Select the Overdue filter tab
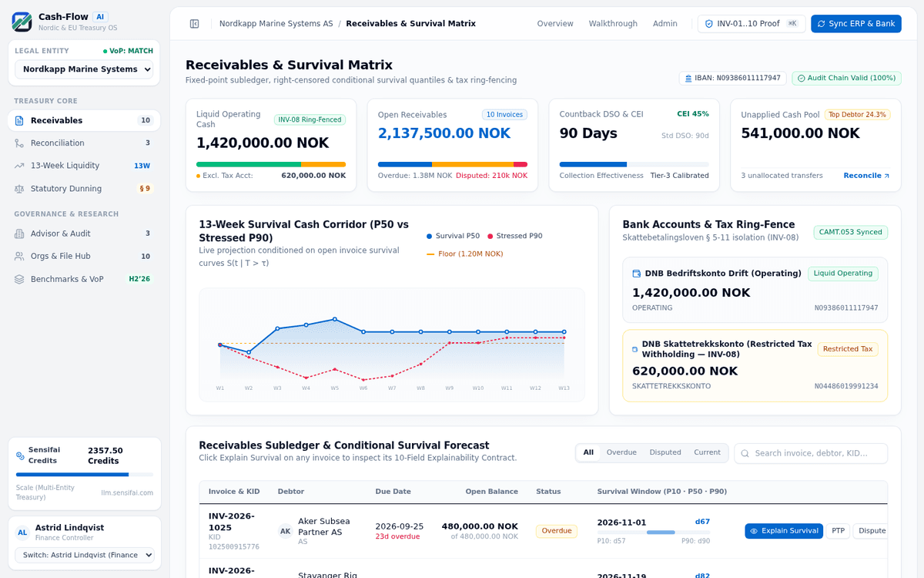 click(x=621, y=452)
